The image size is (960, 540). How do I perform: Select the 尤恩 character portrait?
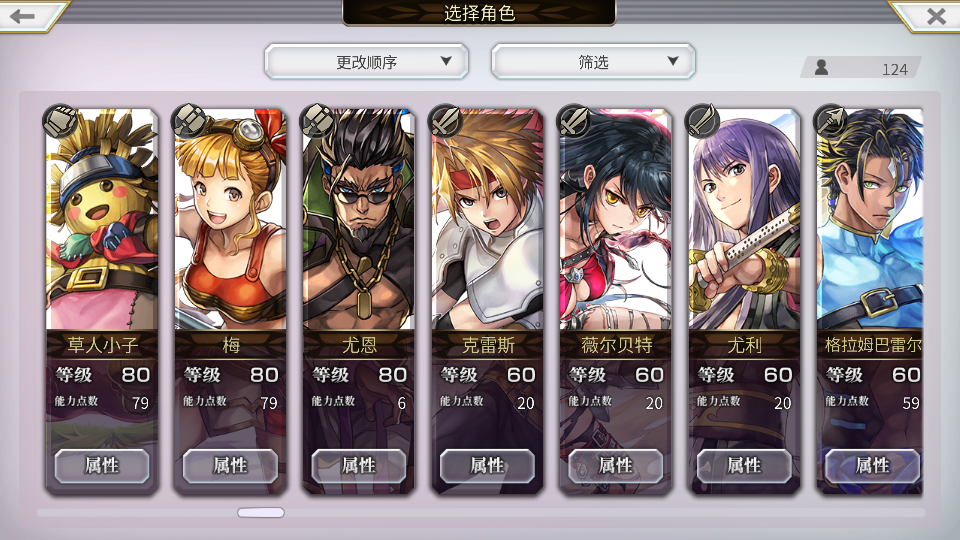tap(359, 219)
